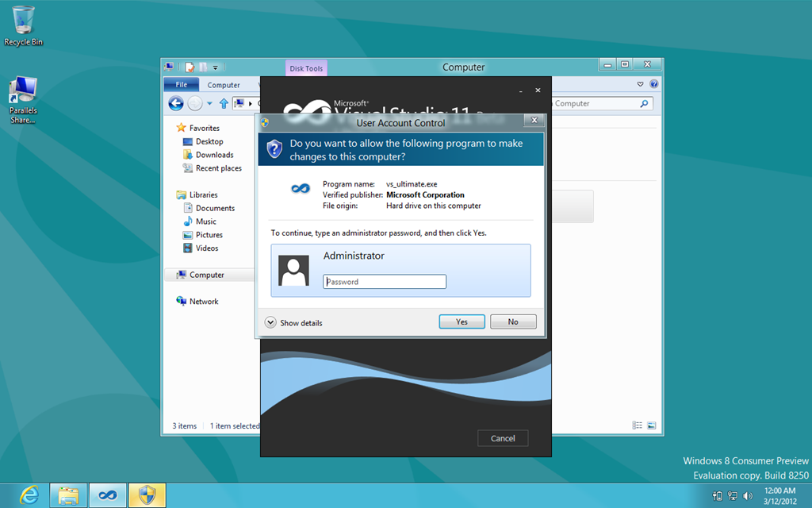Minimize the Visual Studio 11 installer window
The height and width of the screenshot is (508, 812).
(520, 90)
